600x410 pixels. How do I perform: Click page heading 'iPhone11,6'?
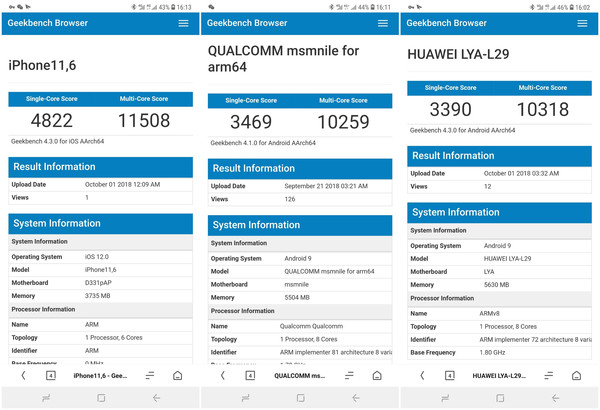tap(42, 65)
